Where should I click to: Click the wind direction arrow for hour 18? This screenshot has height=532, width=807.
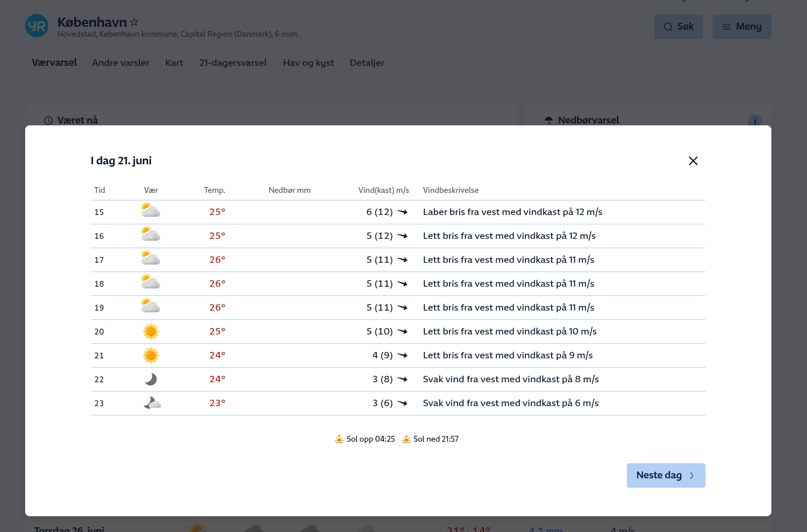point(402,284)
